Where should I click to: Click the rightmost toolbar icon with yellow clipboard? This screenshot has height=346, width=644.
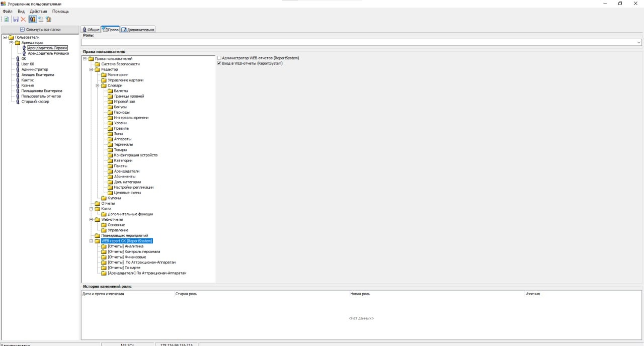coord(49,19)
